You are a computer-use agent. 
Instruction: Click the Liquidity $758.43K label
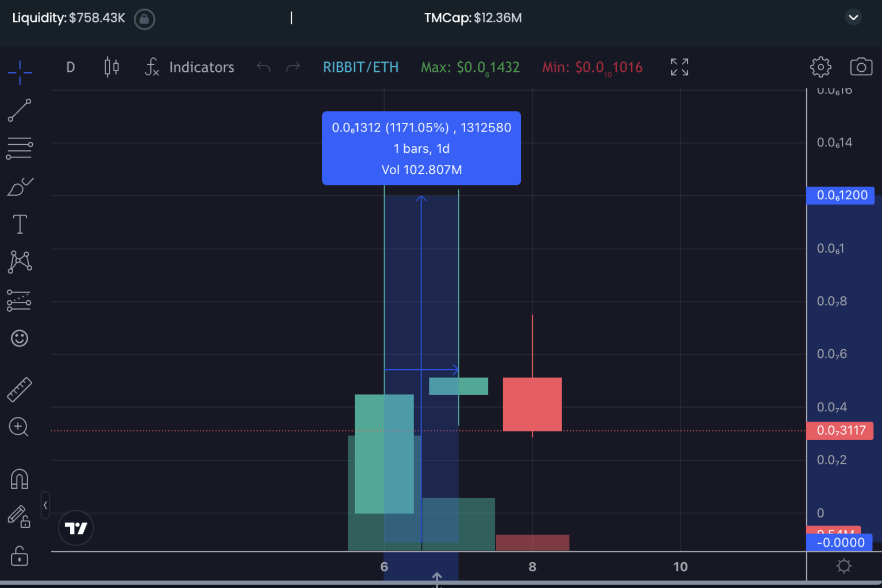(68, 18)
